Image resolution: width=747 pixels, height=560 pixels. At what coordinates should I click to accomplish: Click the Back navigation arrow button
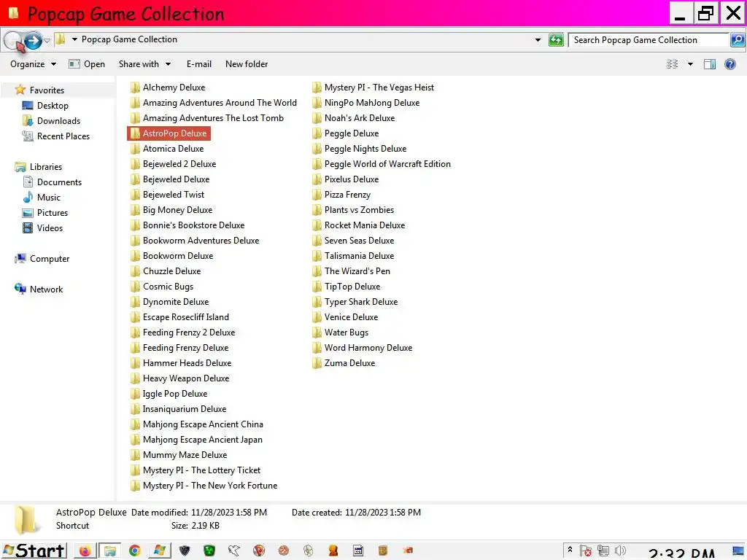click(x=13, y=41)
